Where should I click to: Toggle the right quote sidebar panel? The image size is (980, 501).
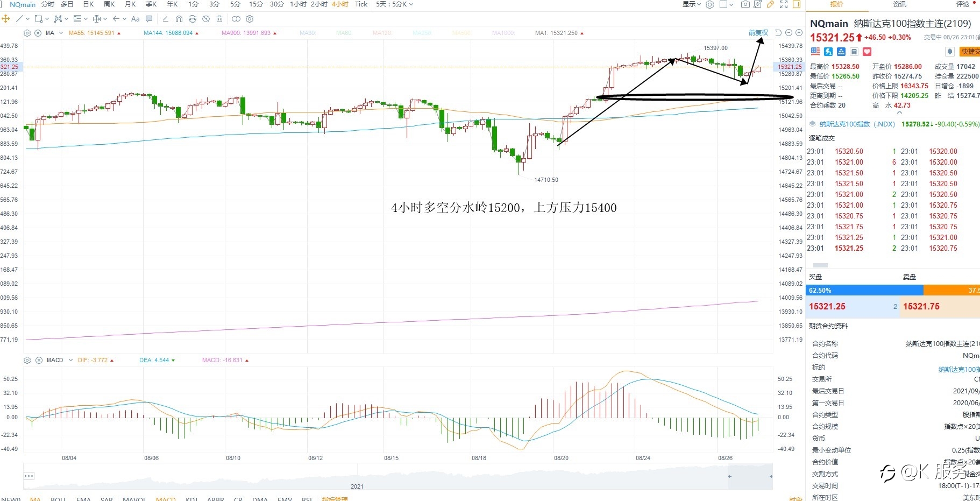(x=797, y=4)
